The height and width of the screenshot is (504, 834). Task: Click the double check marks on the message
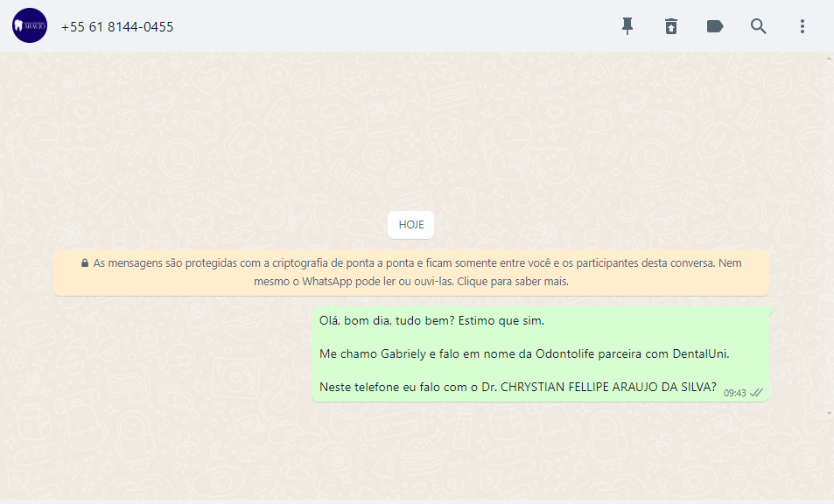pos(756,393)
